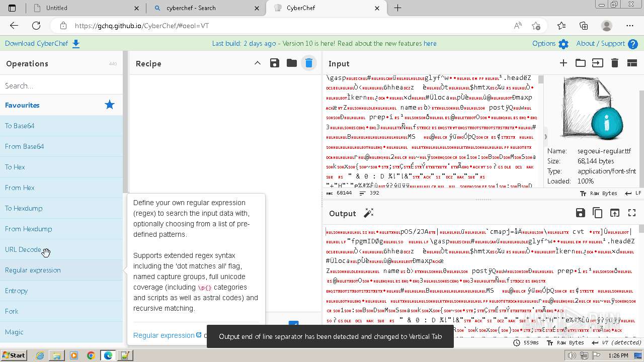The width and height of the screenshot is (644, 362).
Task: Save output to file icon
Action: click(x=581, y=213)
